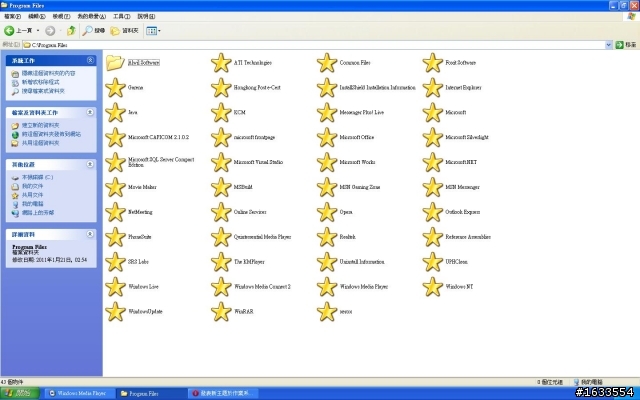Open the Views dropdown on toolbar

[153, 31]
